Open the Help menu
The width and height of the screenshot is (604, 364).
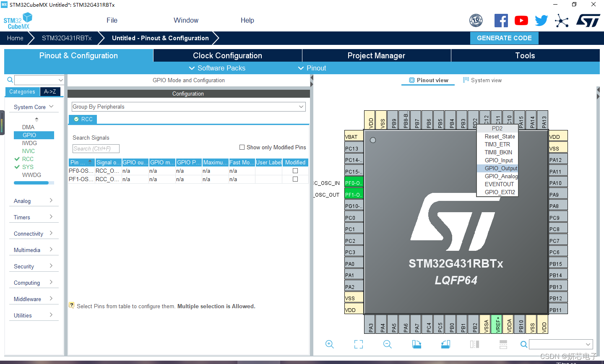[x=247, y=20]
